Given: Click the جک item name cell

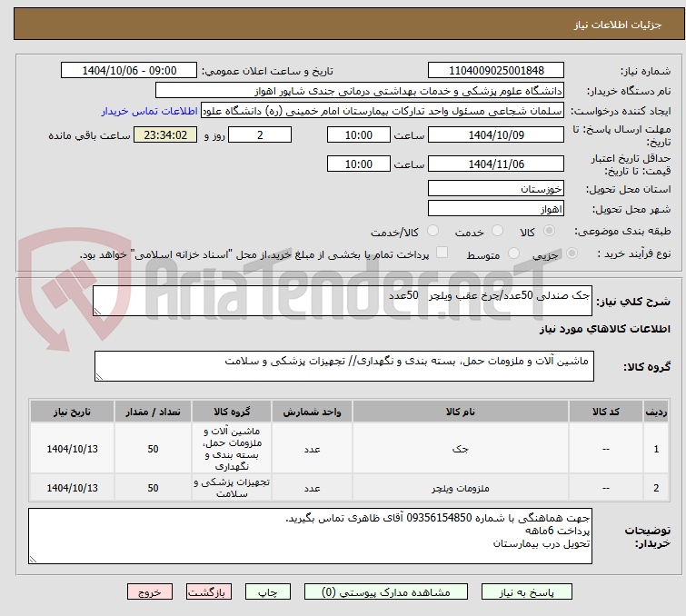Looking at the screenshot, I should coord(461,449).
